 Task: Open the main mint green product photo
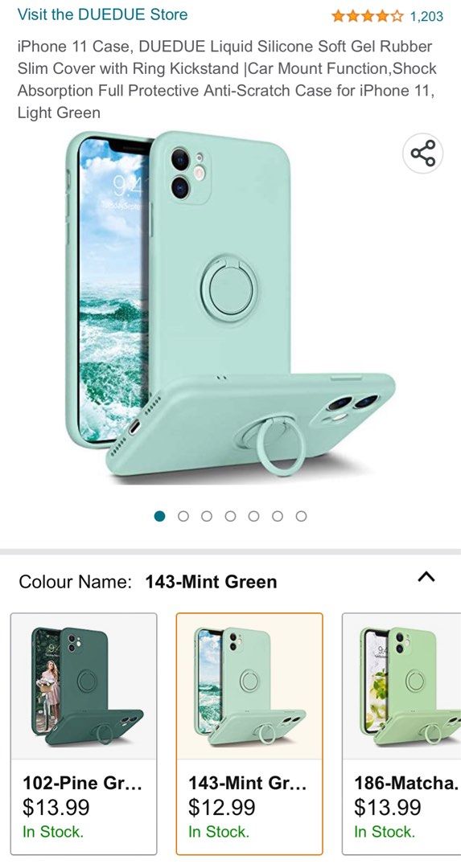230,303
